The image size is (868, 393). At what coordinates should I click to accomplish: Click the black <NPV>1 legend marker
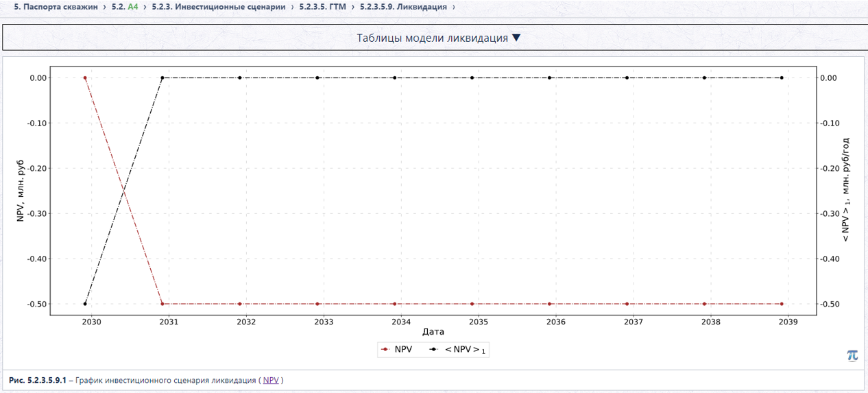tap(433, 350)
